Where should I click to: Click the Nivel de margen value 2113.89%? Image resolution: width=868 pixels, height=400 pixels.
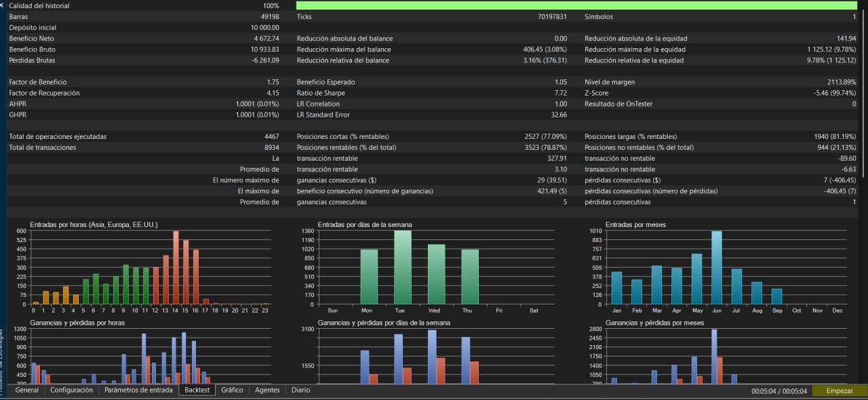coord(842,82)
